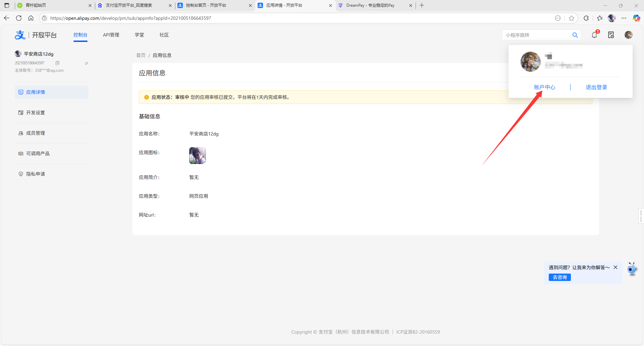The height and width of the screenshot is (346, 644).
Task: Click the user avatar in header
Action: (628, 35)
